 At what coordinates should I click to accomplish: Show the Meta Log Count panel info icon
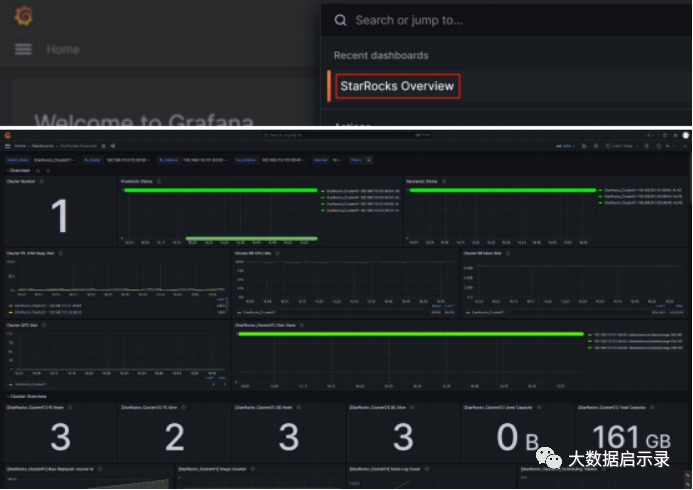[x=426, y=469]
